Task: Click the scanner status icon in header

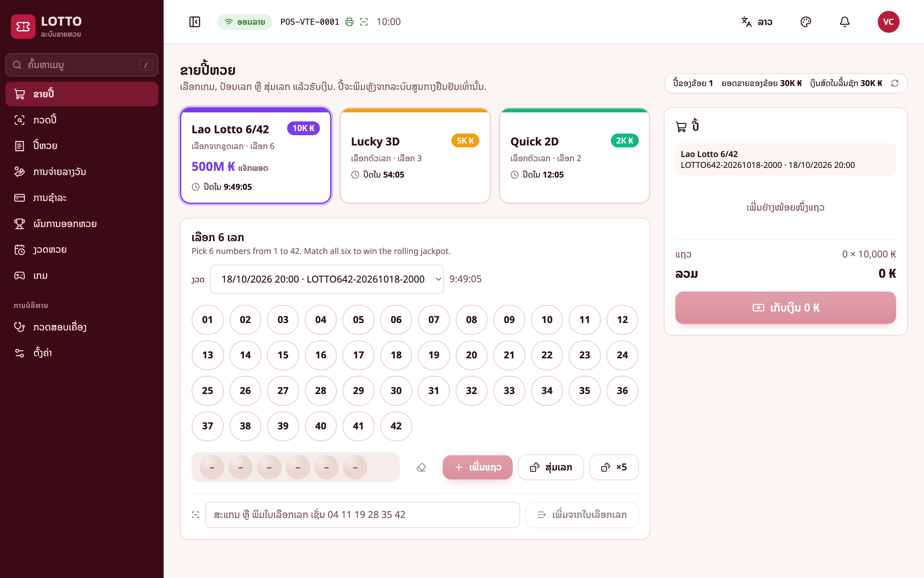Action: coord(364,22)
